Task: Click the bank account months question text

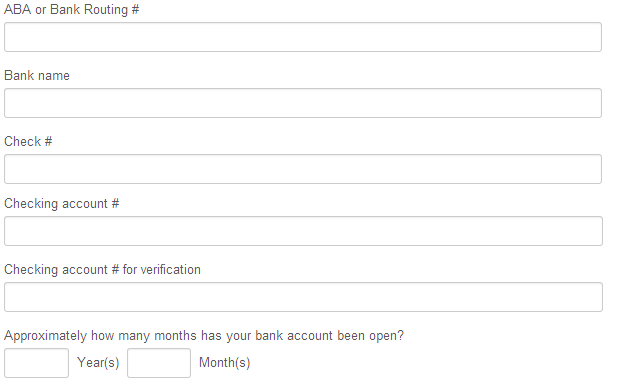Action: [x=204, y=336]
